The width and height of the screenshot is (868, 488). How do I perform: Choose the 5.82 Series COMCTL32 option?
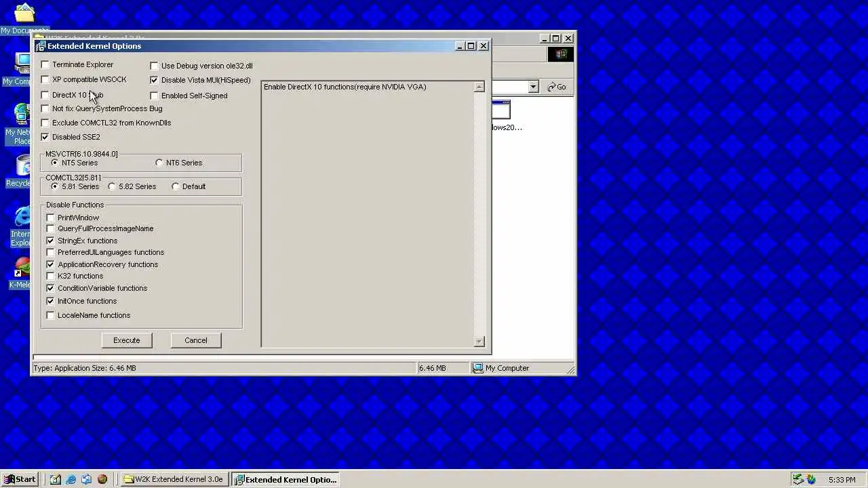(x=112, y=186)
